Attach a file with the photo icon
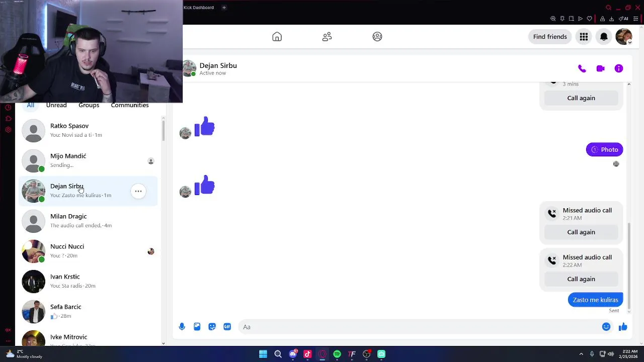Screen dimensions: 644x362 [197, 327]
